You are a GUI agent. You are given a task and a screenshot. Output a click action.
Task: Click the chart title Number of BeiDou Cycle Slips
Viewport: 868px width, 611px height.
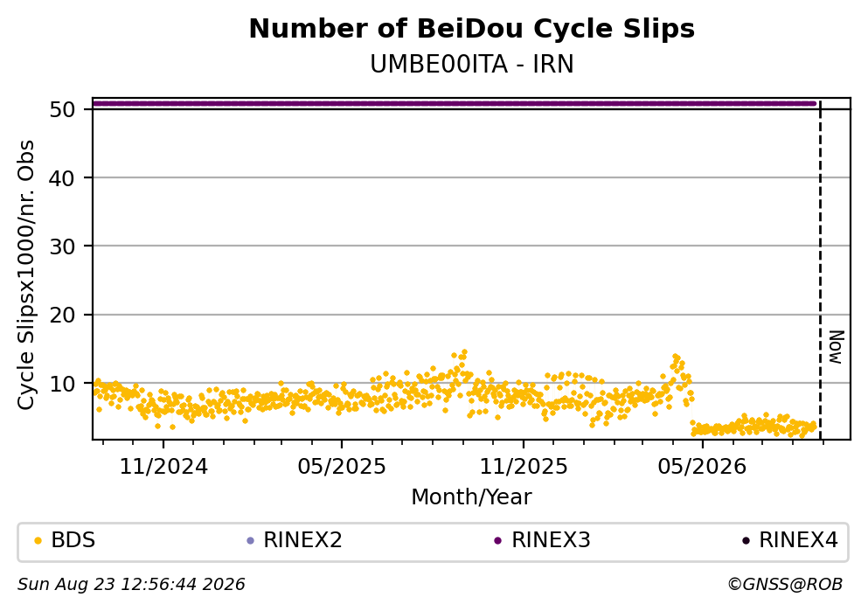(472, 29)
